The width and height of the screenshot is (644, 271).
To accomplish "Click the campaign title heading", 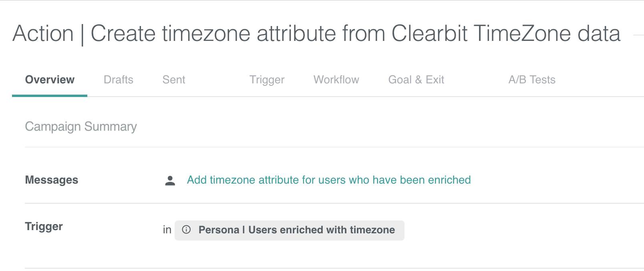I will coord(316,34).
